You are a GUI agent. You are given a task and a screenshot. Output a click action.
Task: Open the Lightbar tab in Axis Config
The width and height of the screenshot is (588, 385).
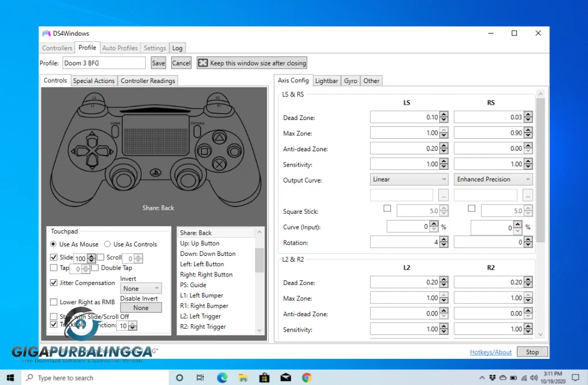click(x=326, y=81)
